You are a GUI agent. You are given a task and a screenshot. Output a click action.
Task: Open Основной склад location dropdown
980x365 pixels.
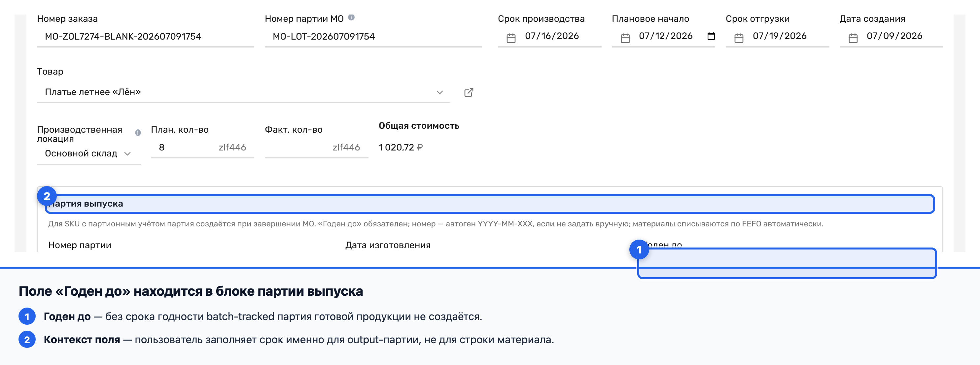click(88, 153)
